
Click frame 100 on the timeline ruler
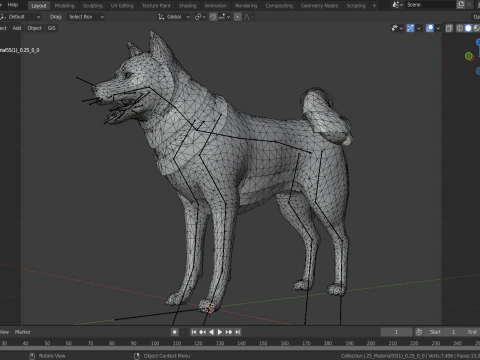(155, 343)
